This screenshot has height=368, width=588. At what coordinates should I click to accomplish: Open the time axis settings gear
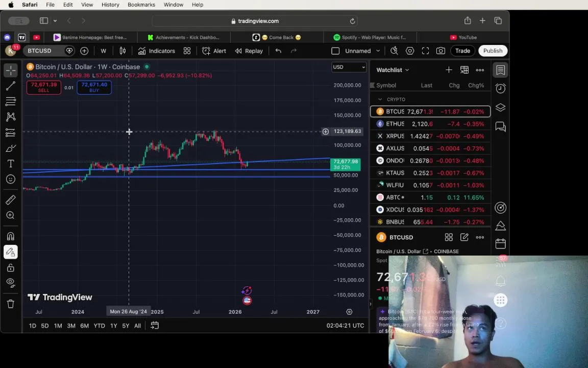[x=349, y=312]
